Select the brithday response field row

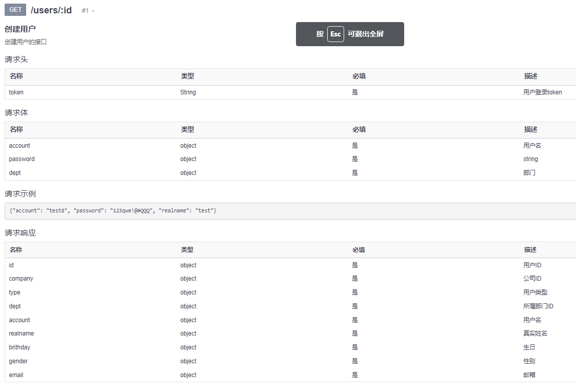[19, 347]
